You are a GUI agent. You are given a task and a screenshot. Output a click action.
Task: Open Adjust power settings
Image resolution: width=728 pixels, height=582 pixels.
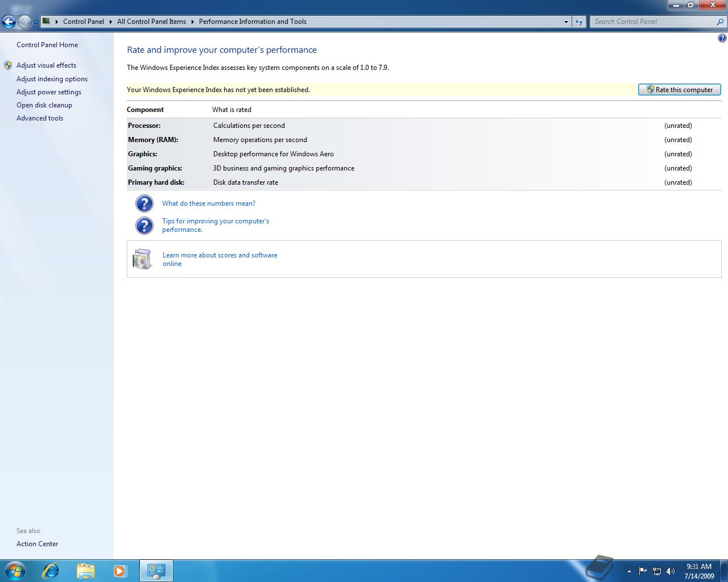pos(49,92)
